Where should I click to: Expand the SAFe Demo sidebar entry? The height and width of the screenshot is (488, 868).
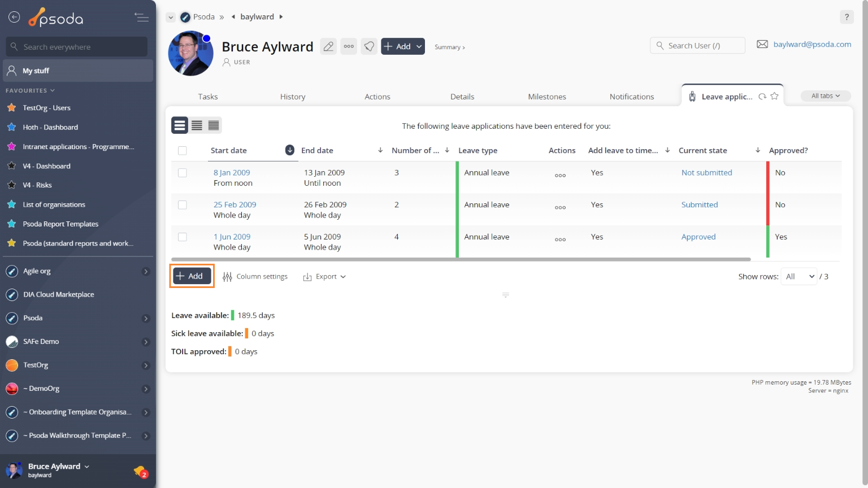coord(146,342)
